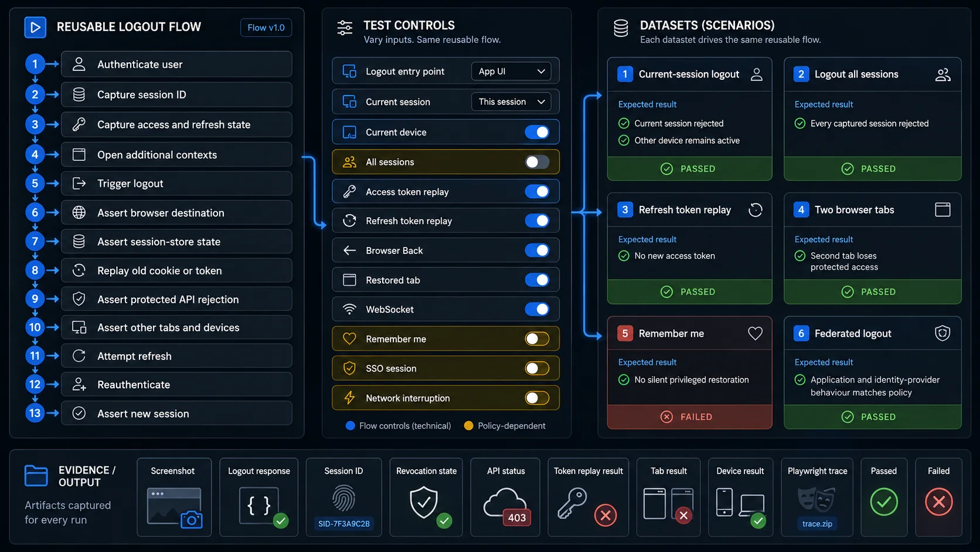Click PASSED status under Federated logout

coord(873,417)
